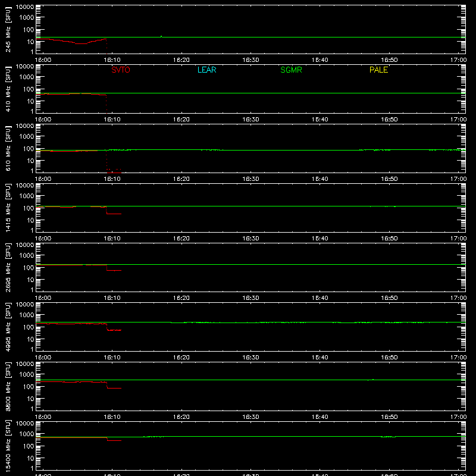Select the 4995 MHz [SFU] axis title
Screen dimensions: 476x476
[8, 327]
